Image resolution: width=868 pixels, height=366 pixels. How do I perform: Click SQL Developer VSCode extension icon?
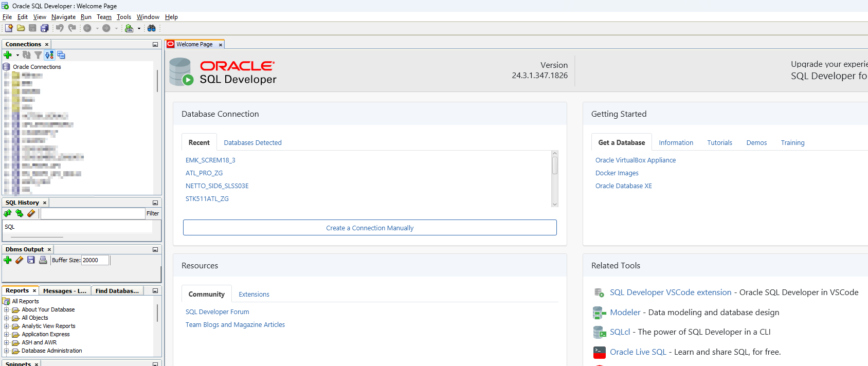(600, 292)
